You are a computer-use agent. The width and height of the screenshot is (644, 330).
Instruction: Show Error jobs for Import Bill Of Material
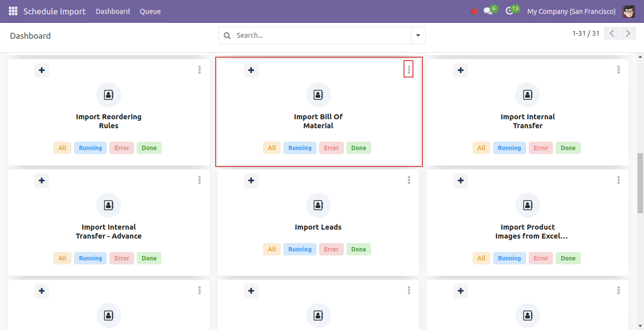331,148
